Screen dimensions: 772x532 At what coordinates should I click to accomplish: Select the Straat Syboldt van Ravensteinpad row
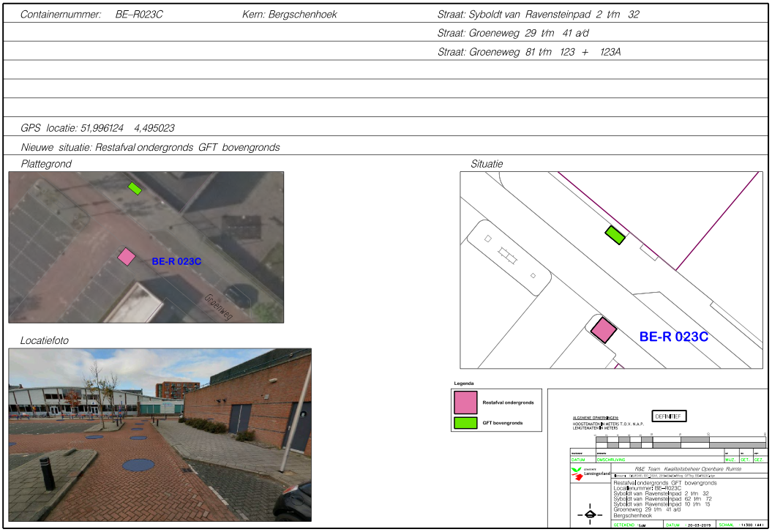point(538,15)
